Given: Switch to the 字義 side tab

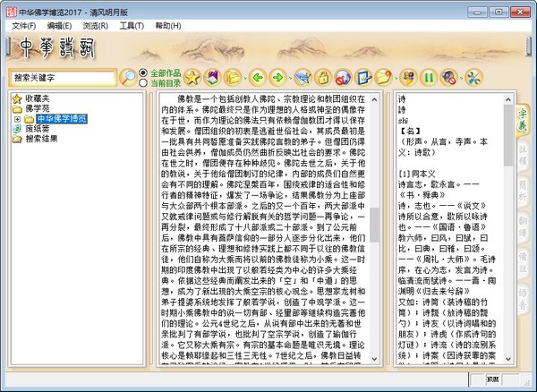Looking at the screenshot, I should coord(523,115).
